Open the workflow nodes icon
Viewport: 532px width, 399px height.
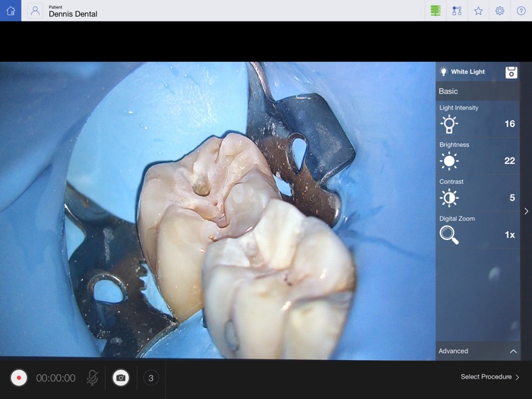pos(457,11)
